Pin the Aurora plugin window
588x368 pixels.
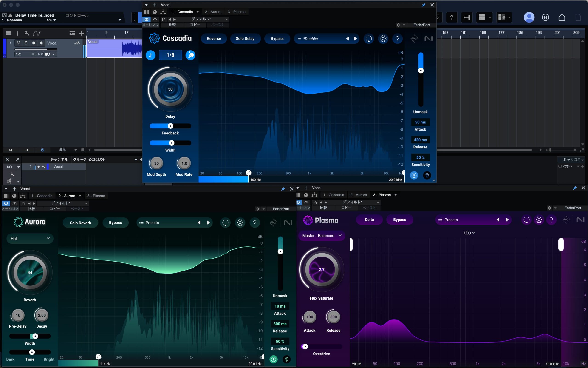(283, 189)
